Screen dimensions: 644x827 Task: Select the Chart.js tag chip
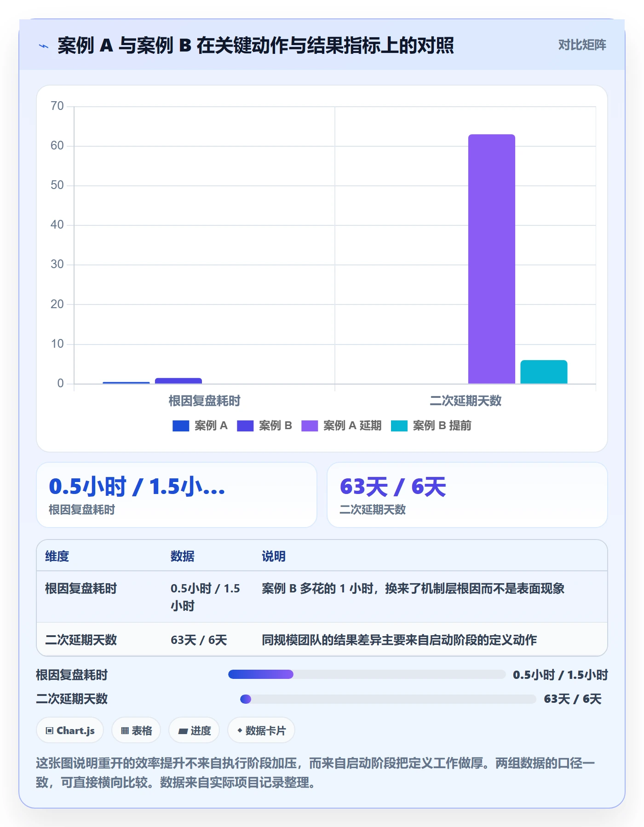[x=70, y=730]
